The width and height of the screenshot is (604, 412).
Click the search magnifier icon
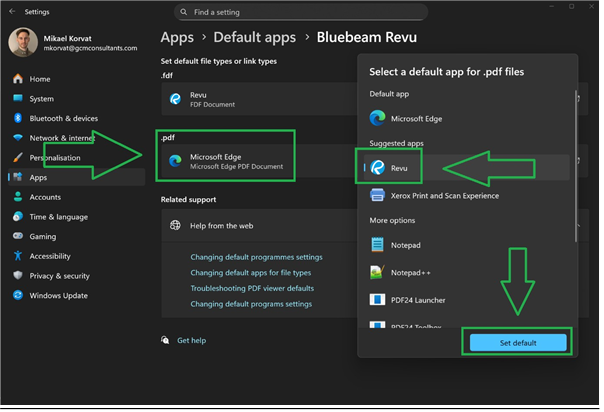184,12
